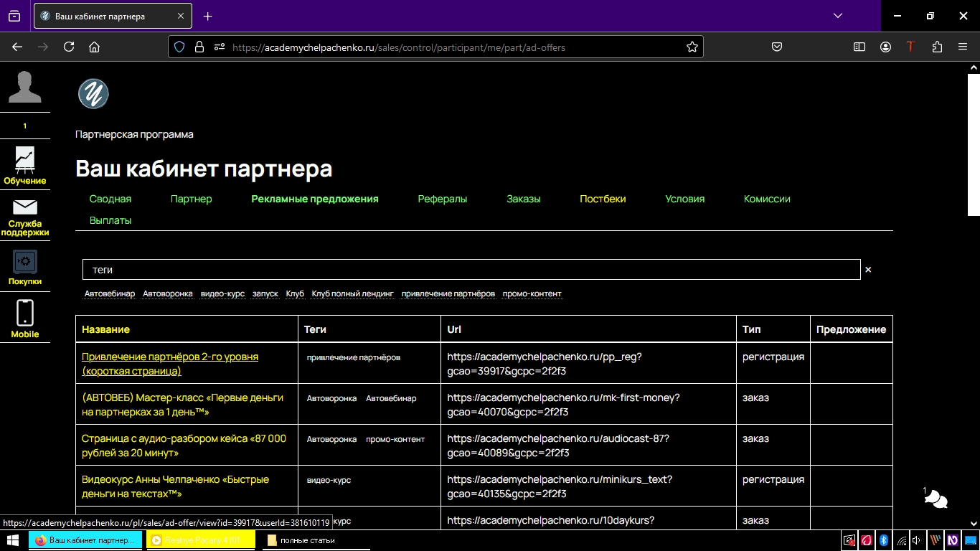Viewport: 980px width, 551px height.
Task: Go to Условия tab
Action: click(x=685, y=199)
